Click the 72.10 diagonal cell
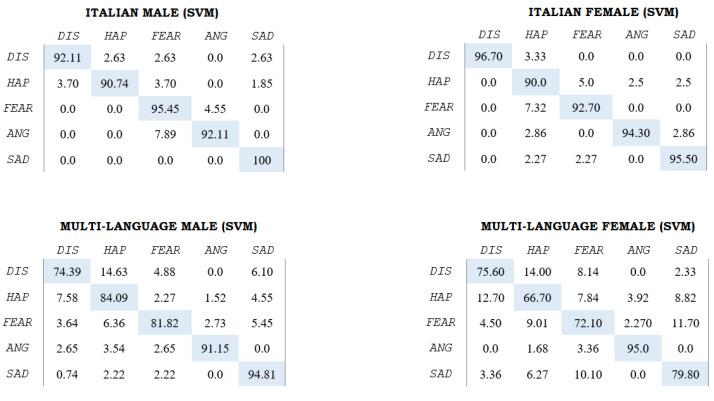Screen dimensions: 714x401 pos(588,322)
